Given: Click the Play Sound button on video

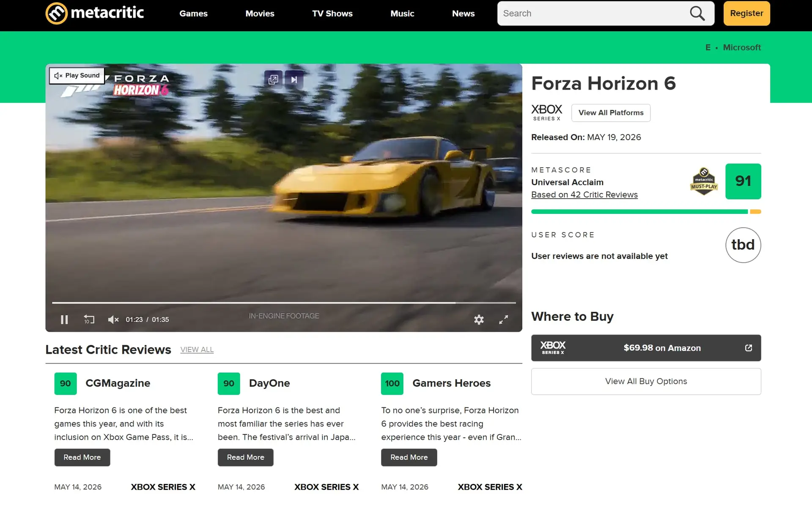Looking at the screenshot, I should pyautogui.click(x=77, y=76).
